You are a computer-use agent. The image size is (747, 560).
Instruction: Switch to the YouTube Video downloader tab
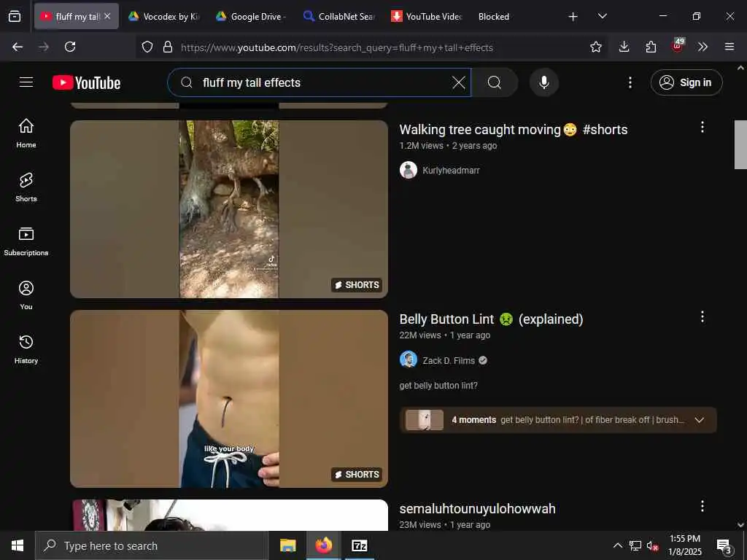click(427, 16)
